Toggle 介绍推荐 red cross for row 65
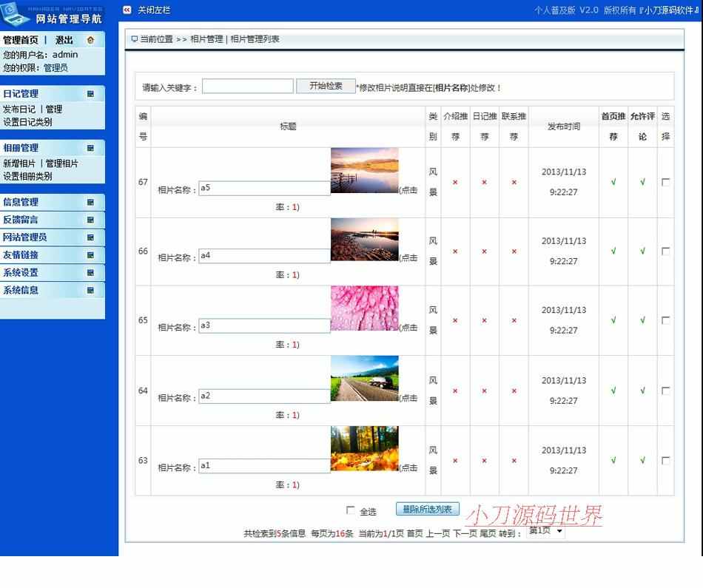The height and width of the screenshot is (588, 703). (x=455, y=320)
